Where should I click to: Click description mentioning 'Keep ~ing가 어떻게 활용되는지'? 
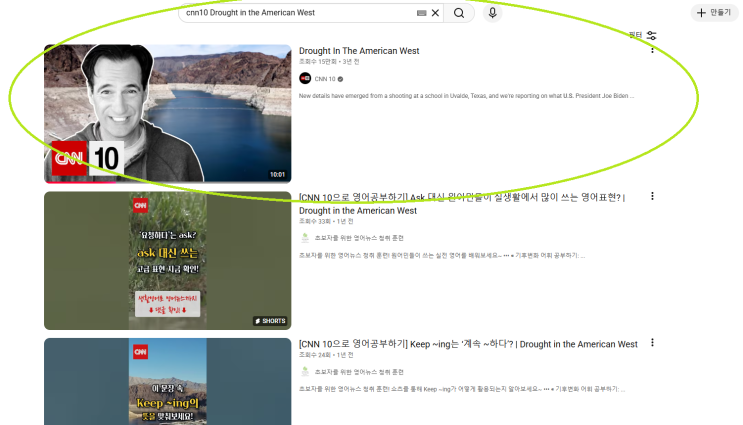point(462,389)
